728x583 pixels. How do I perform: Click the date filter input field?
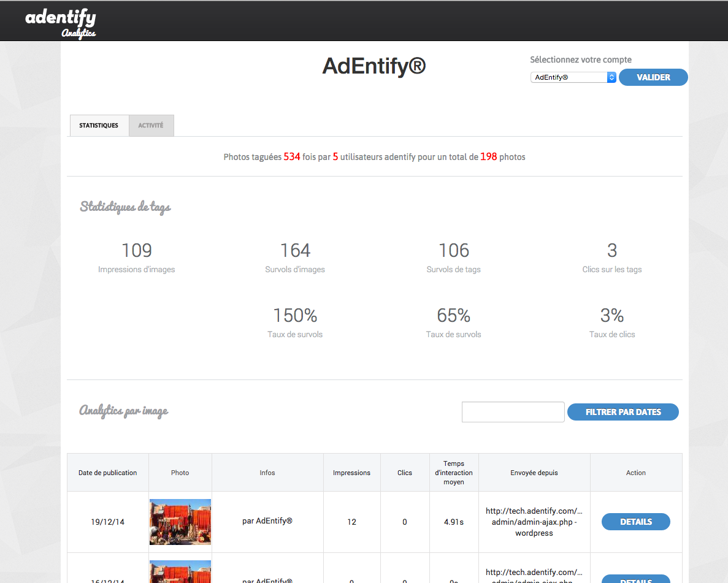(513, 412)
